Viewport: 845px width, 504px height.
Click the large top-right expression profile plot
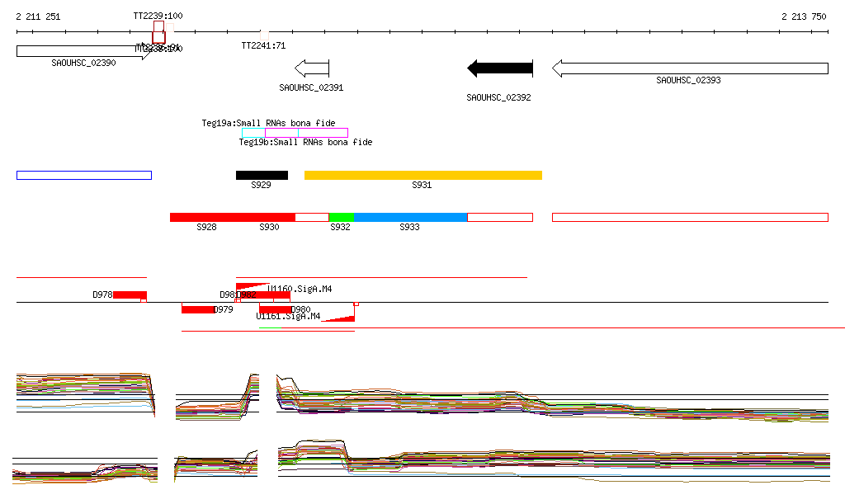pyautogui.click(x=552, y=398)
